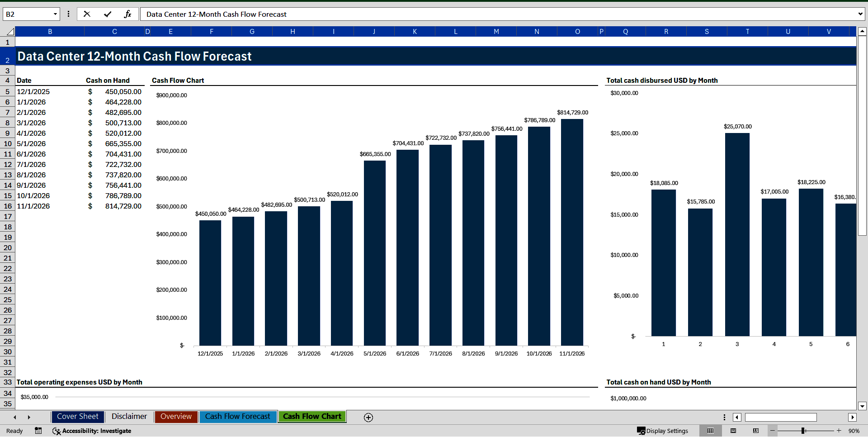Expand the formula bar dropdown chevron
868x437 pixels.
[860, 14]
